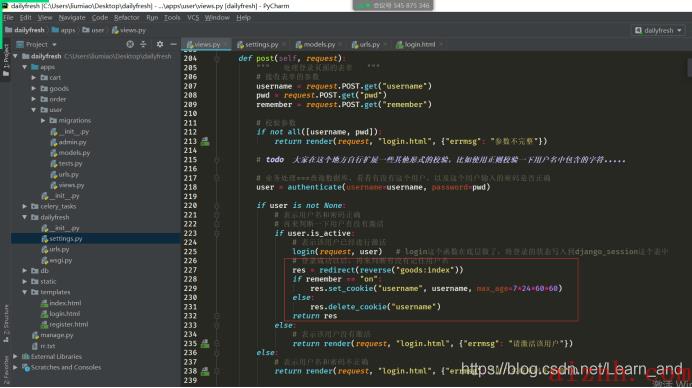Open Project panel settings gear
692x388 pixels.
160,45
